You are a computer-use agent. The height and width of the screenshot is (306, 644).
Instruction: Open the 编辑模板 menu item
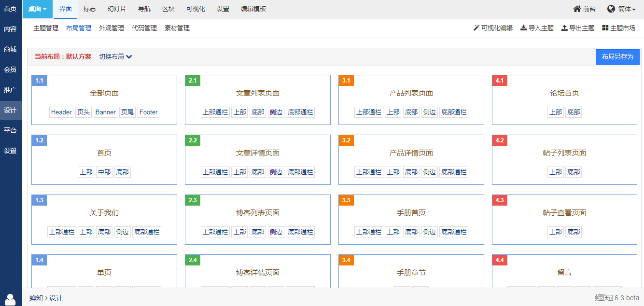252,8
